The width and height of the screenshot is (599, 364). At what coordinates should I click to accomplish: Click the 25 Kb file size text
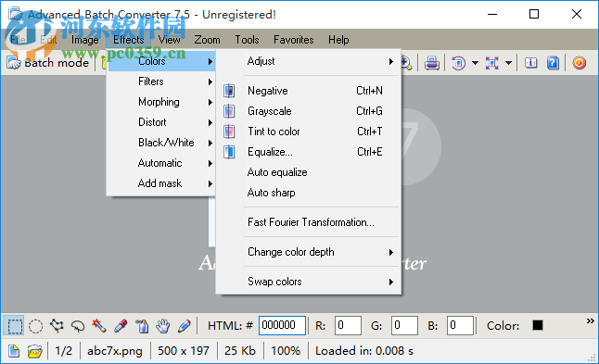pyautogui.click(x=240, y=351)
